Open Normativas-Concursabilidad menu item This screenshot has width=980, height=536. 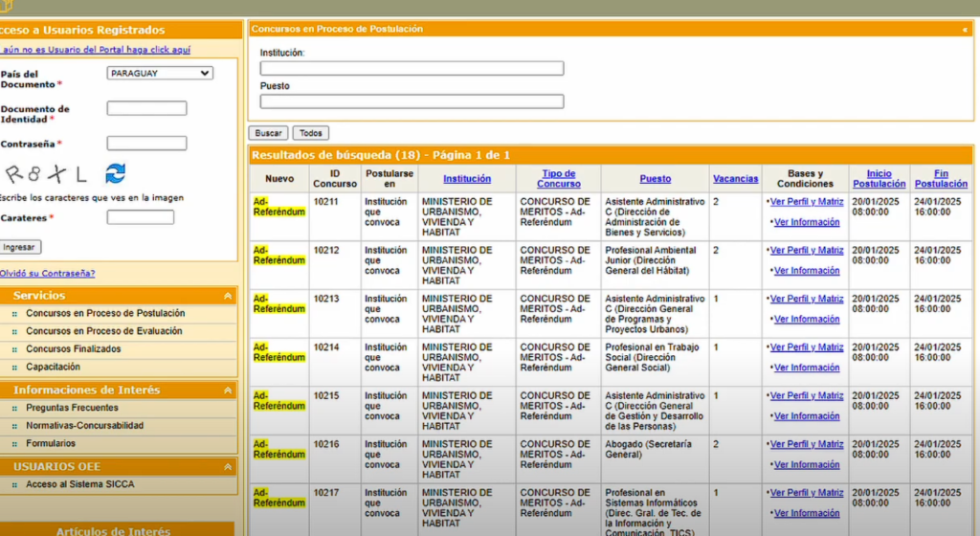click(x=84, y=425)
